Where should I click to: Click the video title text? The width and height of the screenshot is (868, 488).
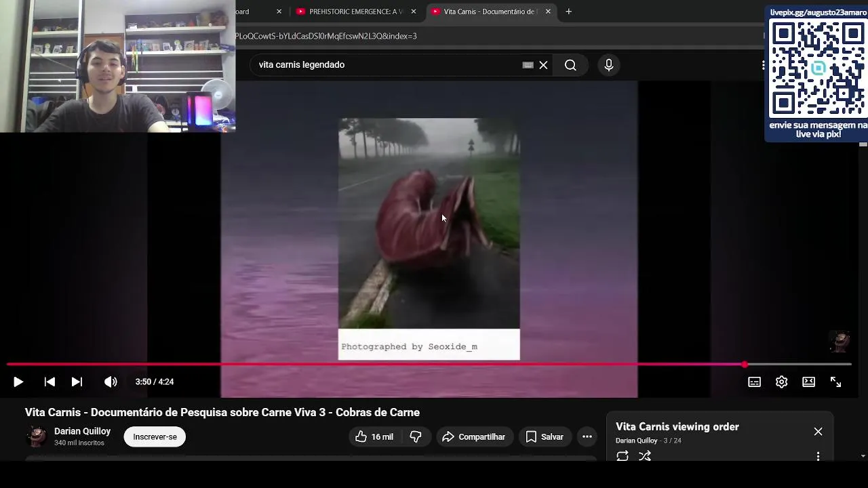pyautogui.click(x=222, y=412)
